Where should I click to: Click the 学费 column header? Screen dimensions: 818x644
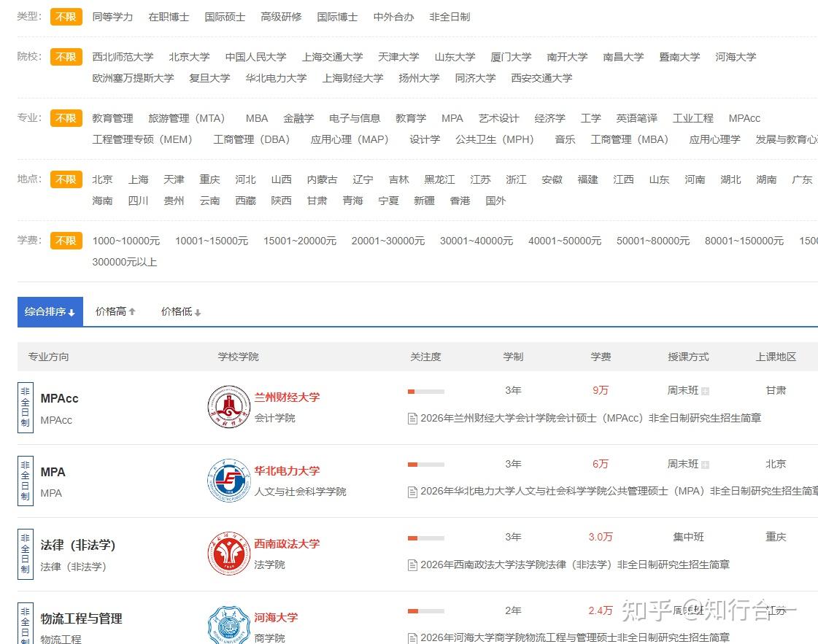click(x=601, y=357)
